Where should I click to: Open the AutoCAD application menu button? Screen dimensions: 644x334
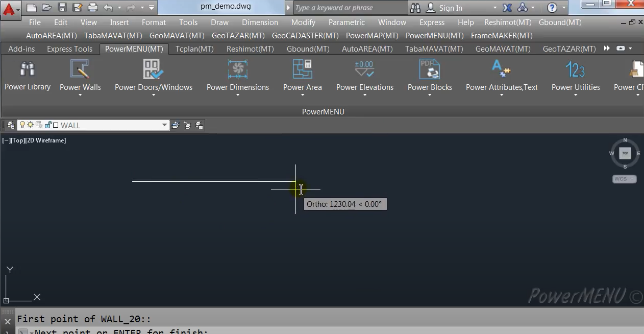(x=10, y=9)
